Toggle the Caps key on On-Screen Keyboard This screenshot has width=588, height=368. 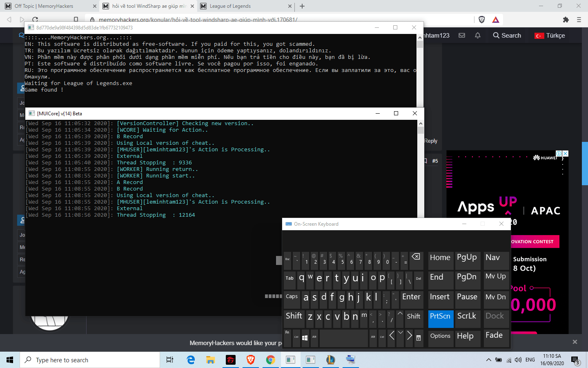pos(292,300)
